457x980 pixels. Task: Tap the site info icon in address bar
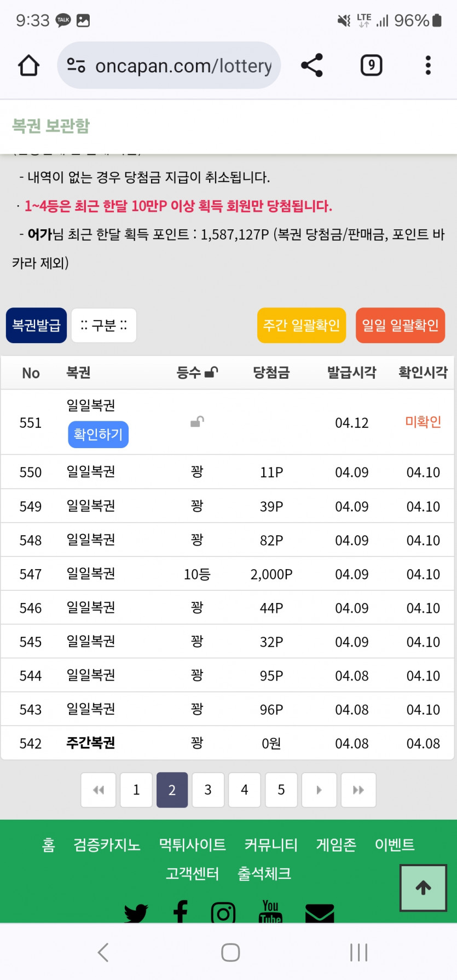[x=76, y=66]
